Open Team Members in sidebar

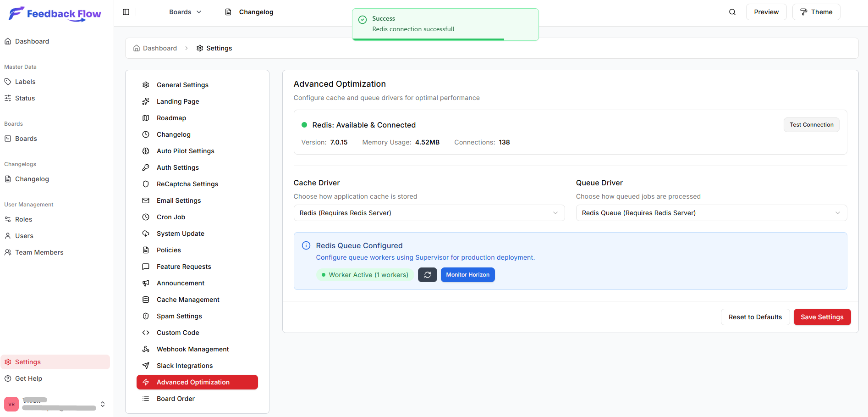point(39,252)
